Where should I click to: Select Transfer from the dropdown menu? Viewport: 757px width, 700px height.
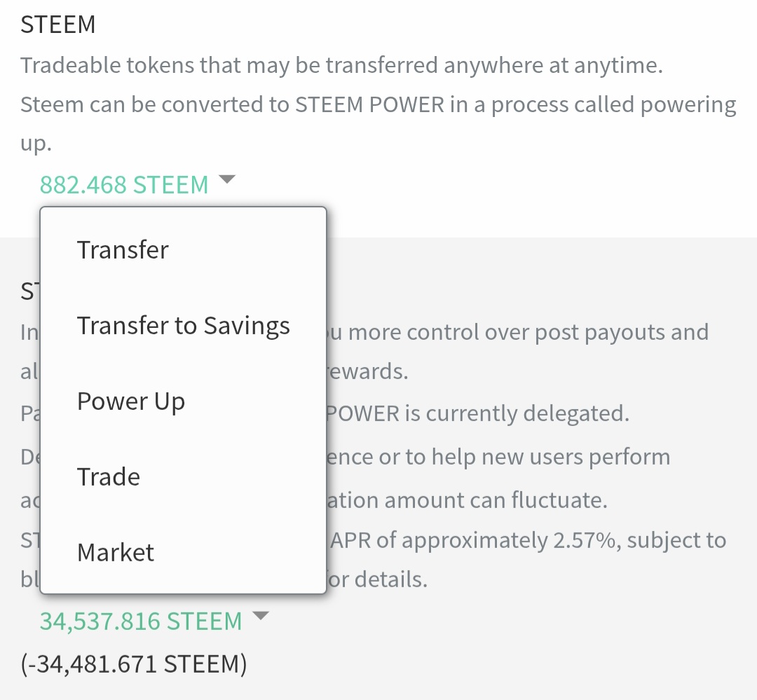tap(123, 250)
